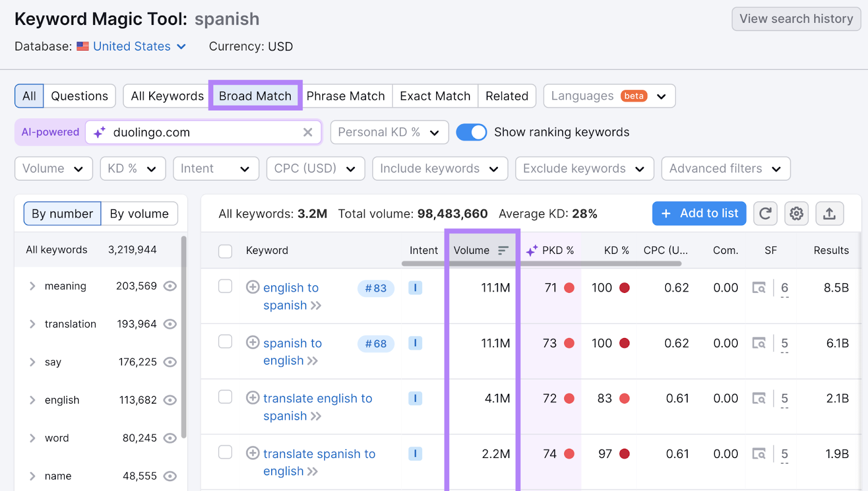Open the Database "United States" dropdown
The height and width of the screenshot is (491, 868).
(x=131, y=46)
